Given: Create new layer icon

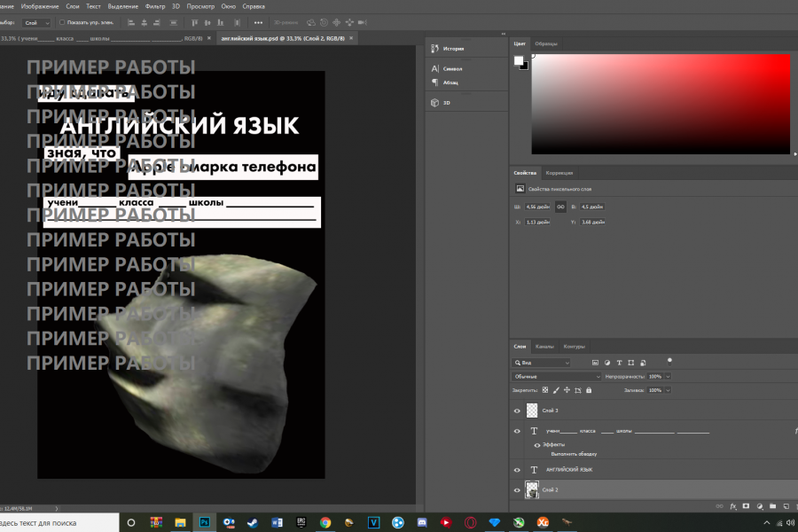Looking at the screenshot, I should click(x=786, y=506).
